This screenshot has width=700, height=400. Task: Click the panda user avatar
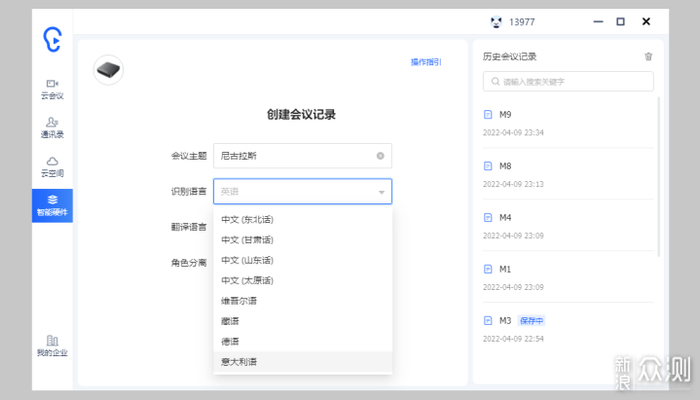tap(496, 22)
